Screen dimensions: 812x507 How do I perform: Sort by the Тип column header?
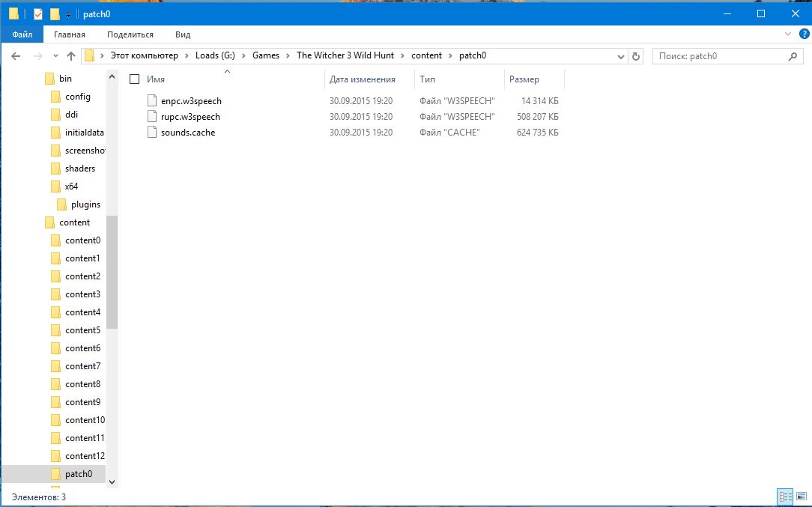427,79
